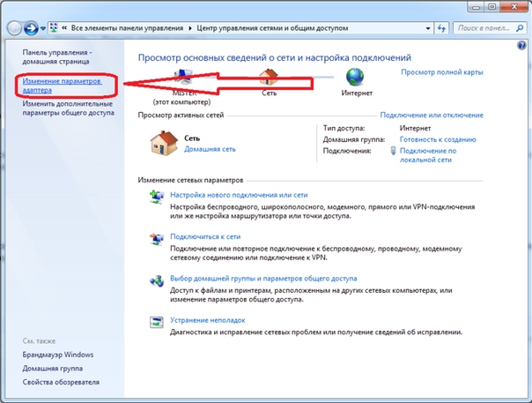Open the help question mark icon
This screenshot has width=532, height=403.
pos(521,45)
